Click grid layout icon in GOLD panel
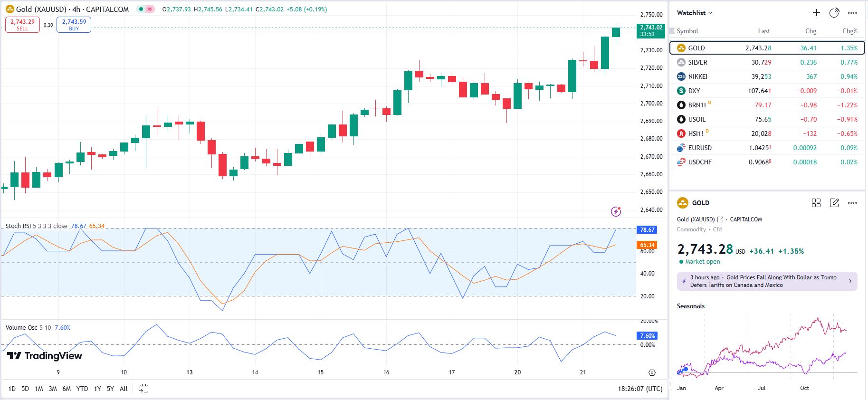Image resolution: width=868 pixels, height=400 pixels. tap(816, 203)
